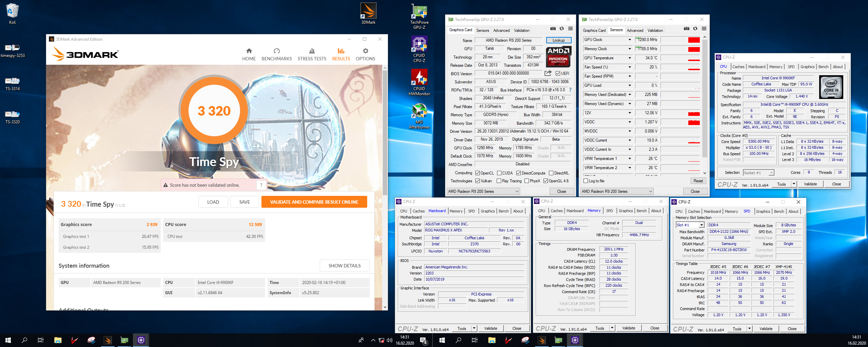This screenshot has width=868, height=347.
Task: Click the 3DMark results vertical scrollbar
Action: [x=385, y=132]
